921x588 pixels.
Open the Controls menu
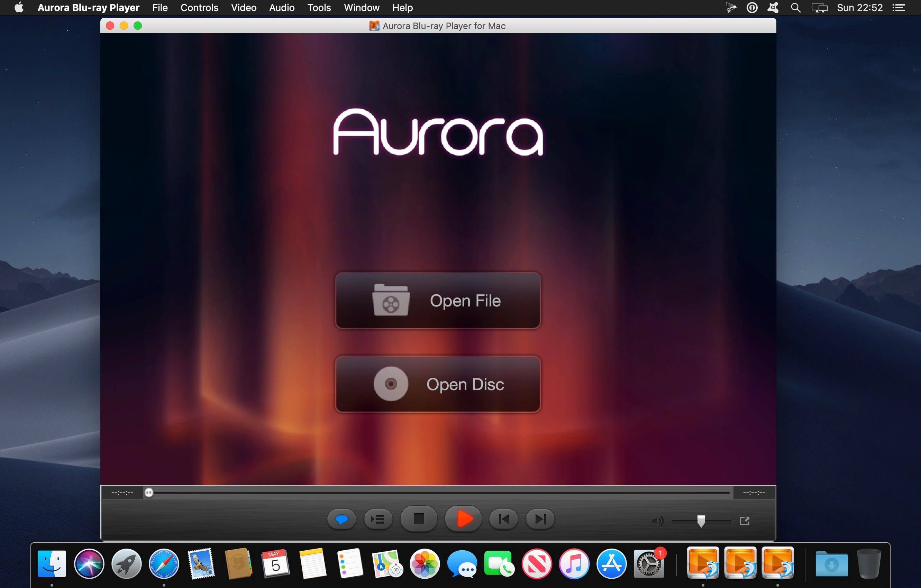[199, 8]
